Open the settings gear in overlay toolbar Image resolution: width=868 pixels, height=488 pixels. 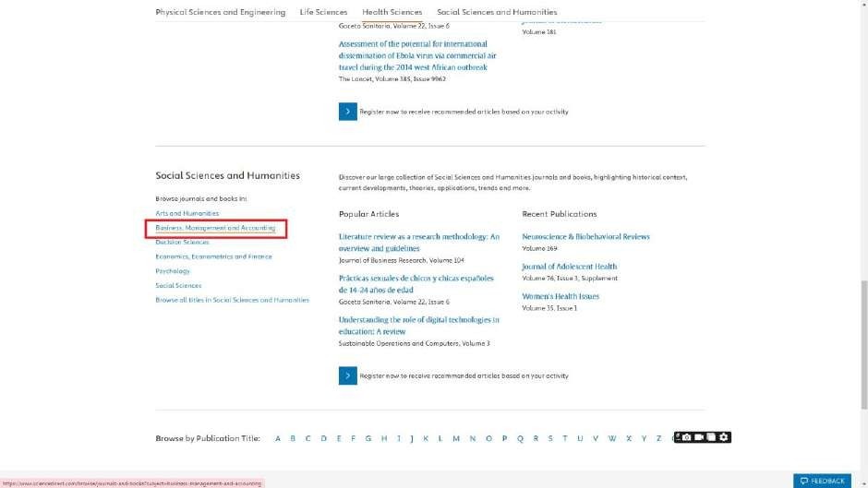[x=724, y=436]
